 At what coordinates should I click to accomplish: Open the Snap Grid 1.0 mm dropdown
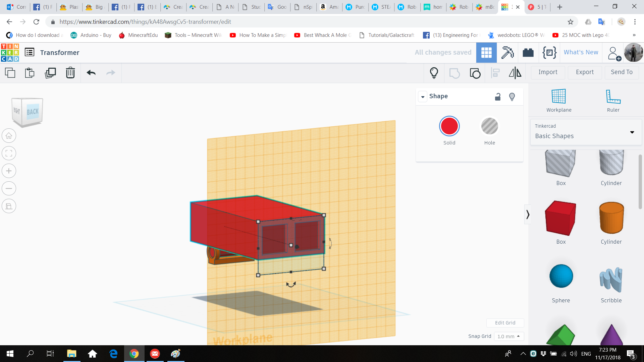(x=508, y=336)
